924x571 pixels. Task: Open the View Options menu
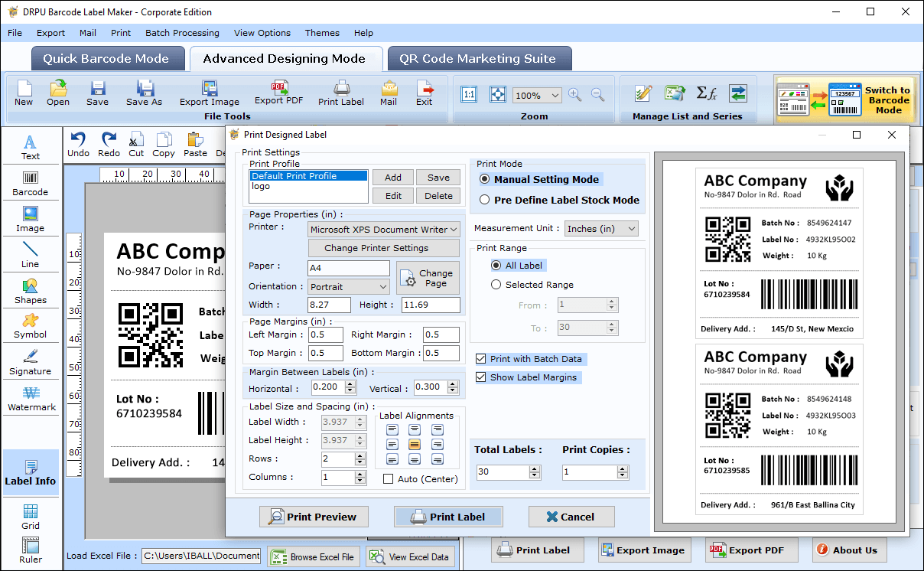(x=262, y=33)
